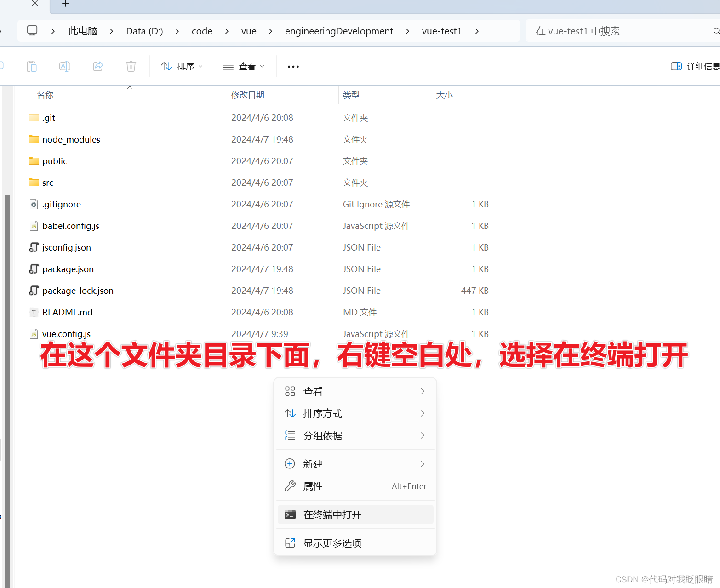Click the This PC monitor icon in address bar

[x=32, y=31]
